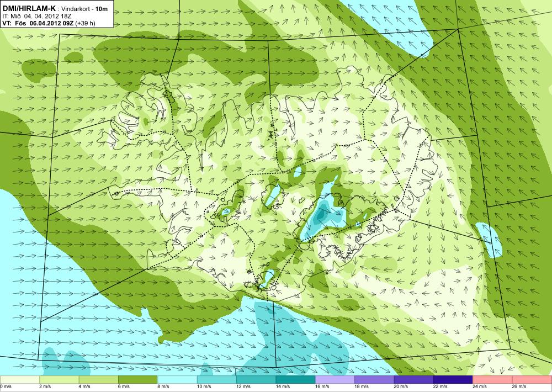Click the '10 m/s' legend label
Viewport: 552px width, 392px height.
click(204, 386)
